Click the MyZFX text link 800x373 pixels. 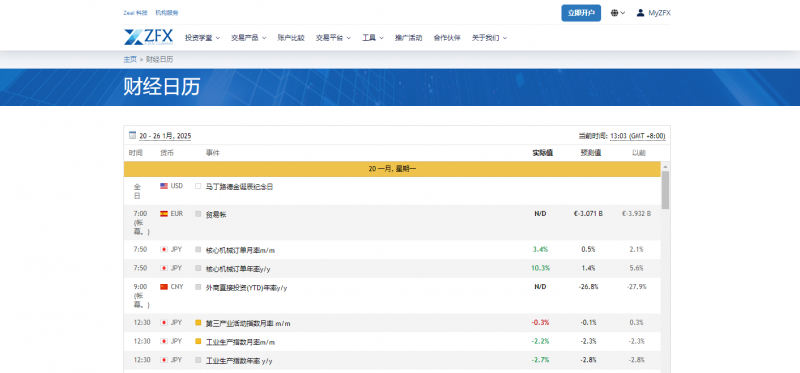tap(659, 13)
